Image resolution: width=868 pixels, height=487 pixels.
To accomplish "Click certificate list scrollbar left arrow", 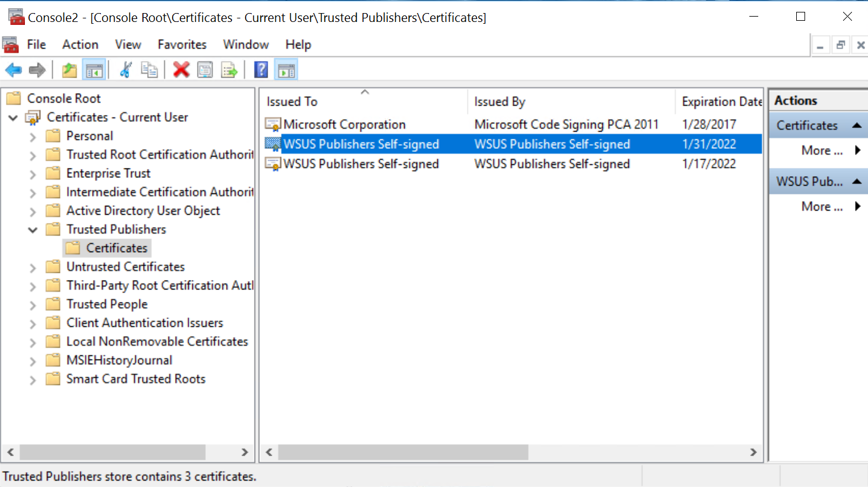I will 269,452.
